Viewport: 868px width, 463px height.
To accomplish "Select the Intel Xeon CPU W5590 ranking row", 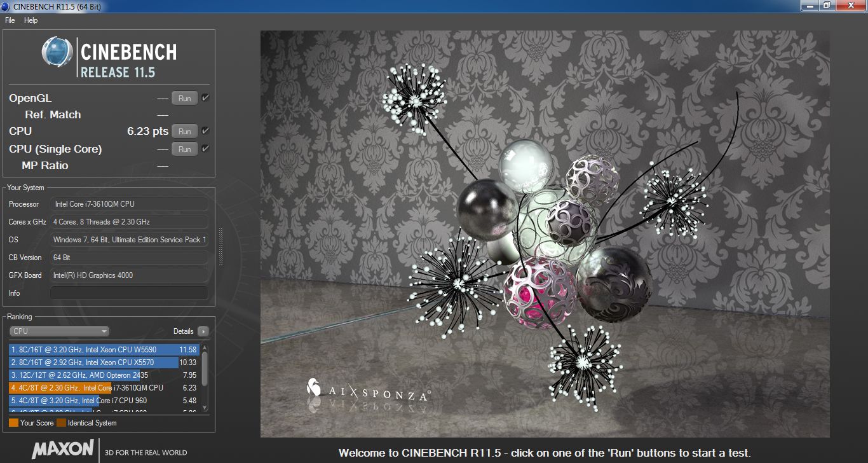I will pos(104,350).
